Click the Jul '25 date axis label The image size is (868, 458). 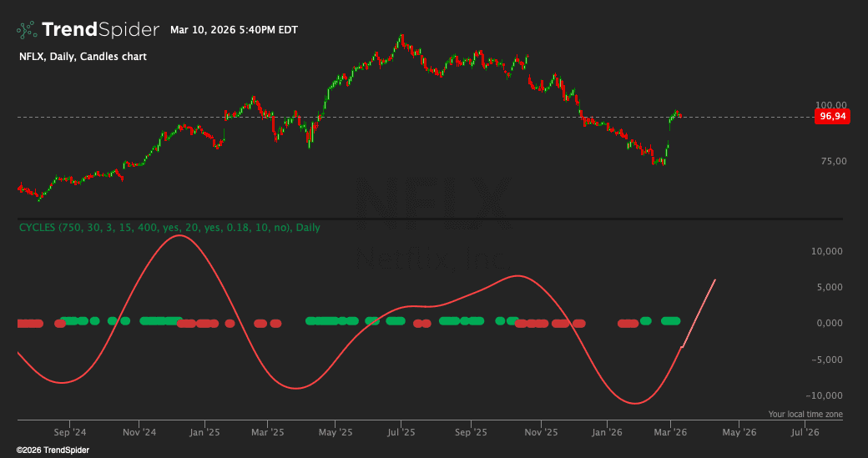401,432
